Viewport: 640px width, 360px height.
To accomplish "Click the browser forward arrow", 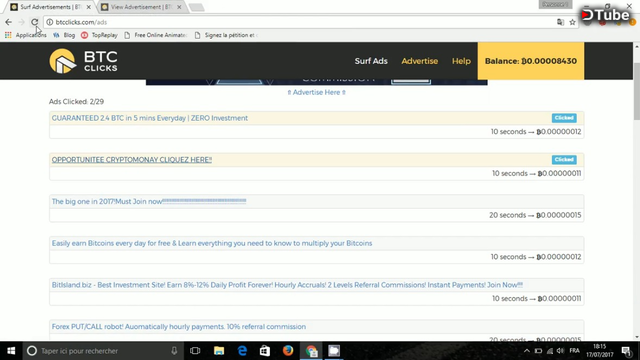I will pos(21,22).
